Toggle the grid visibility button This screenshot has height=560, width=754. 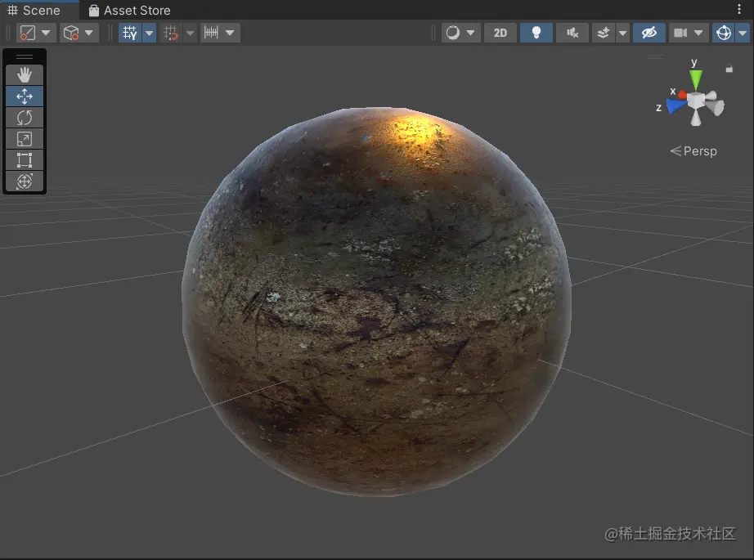coord(130,33)
